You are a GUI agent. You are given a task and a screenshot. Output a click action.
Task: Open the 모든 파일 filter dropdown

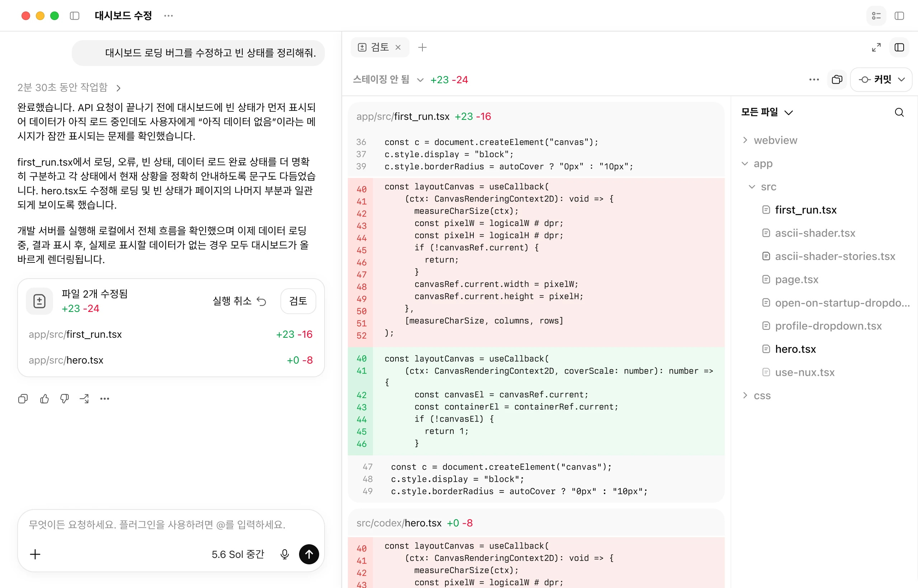[767, 112]
